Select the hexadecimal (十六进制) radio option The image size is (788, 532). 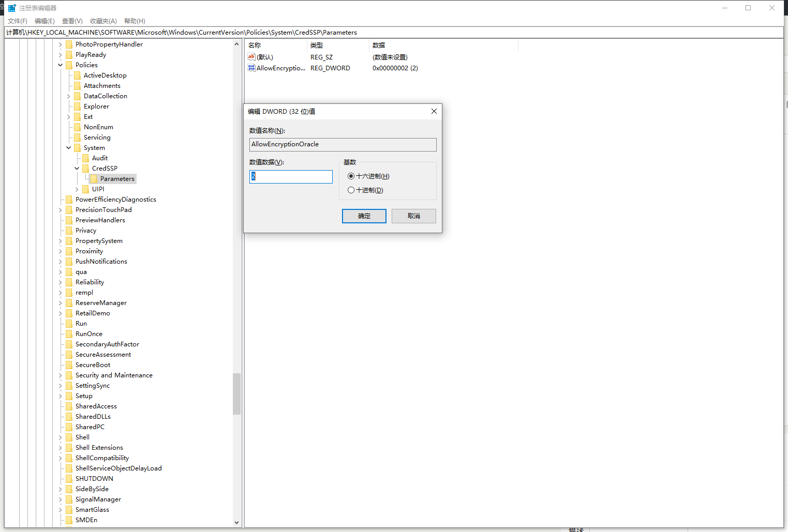[x=351, y=176]
